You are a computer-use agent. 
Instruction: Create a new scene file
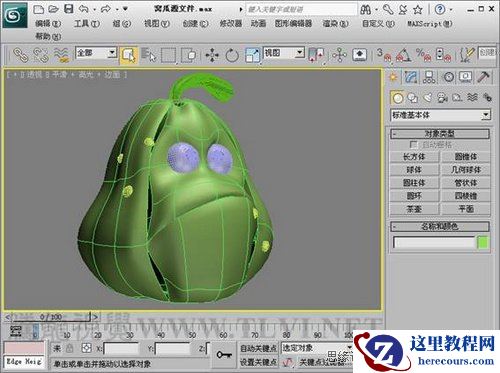pyautogui.click(x=39, y=9)
